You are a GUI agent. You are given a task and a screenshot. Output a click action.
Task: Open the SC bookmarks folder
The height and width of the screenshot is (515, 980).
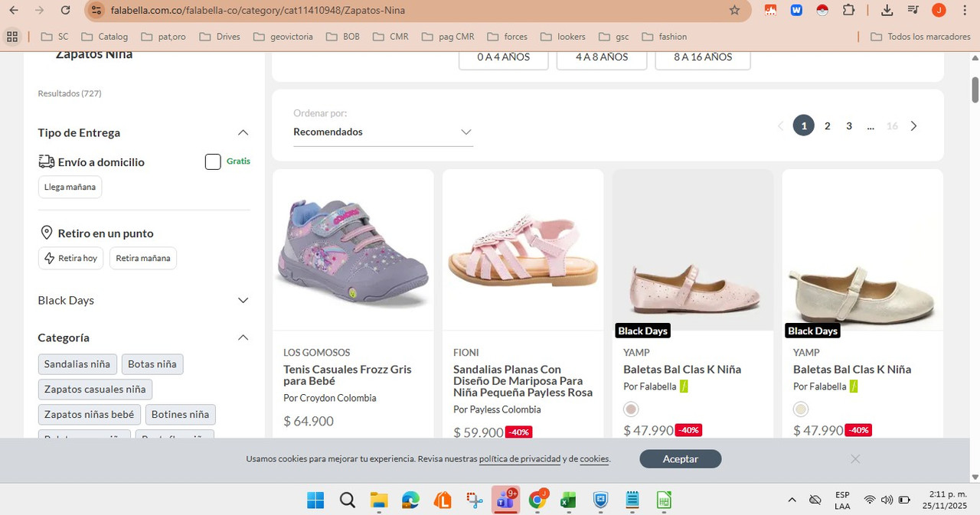[x=54, y=36]
